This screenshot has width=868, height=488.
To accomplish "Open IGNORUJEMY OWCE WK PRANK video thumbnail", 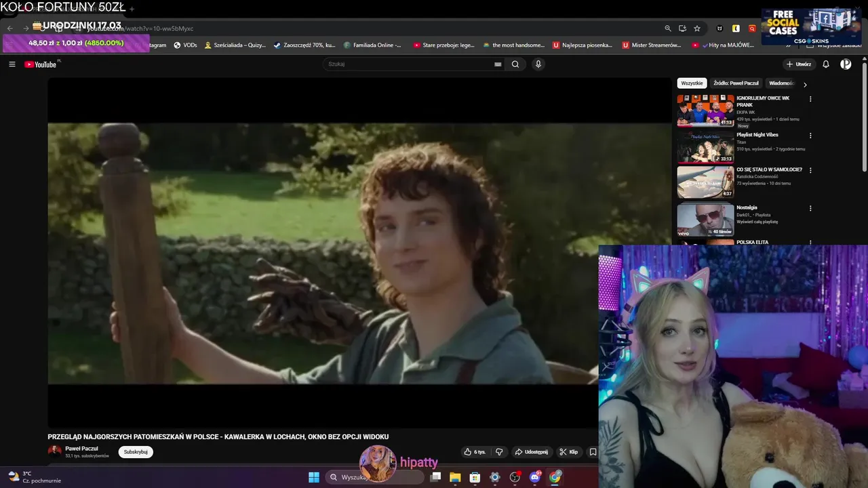I will (x=705, y=110).
